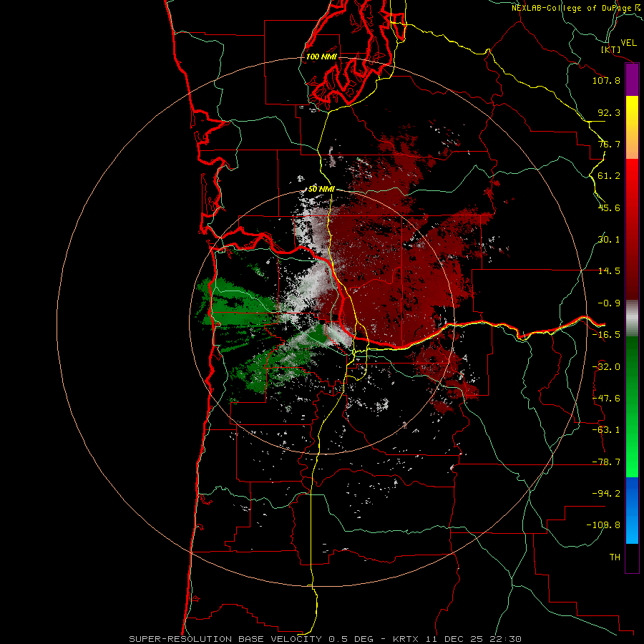This screenshot has height=644, width=644.
Task: Click the [KT] units label
Action: pyautogui.click(x=610, y=49)
